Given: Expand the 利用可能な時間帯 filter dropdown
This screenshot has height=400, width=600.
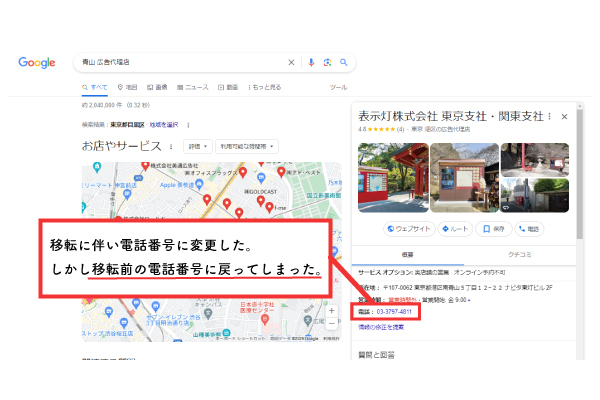Looking at the screenshot, I should point(247,146).
